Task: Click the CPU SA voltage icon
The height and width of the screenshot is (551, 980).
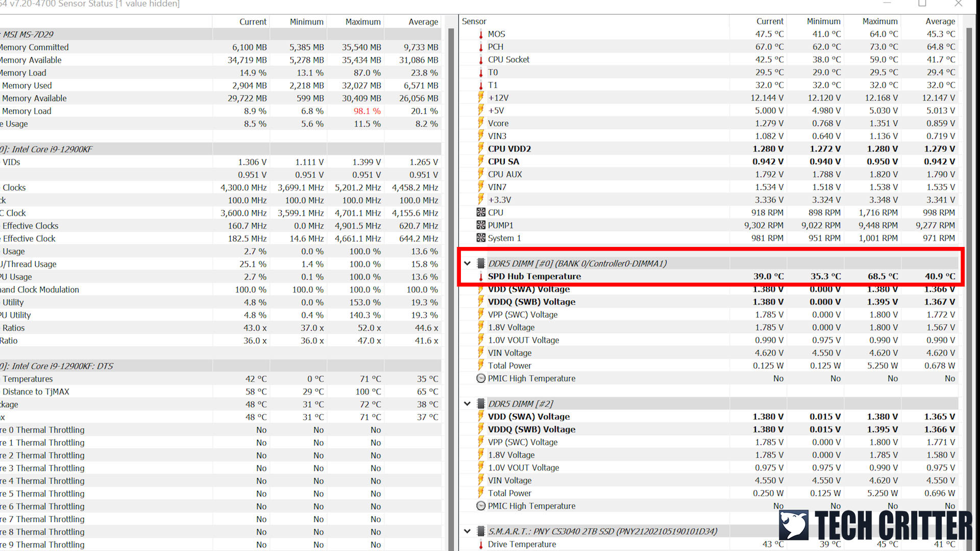Action: [481, 161]
